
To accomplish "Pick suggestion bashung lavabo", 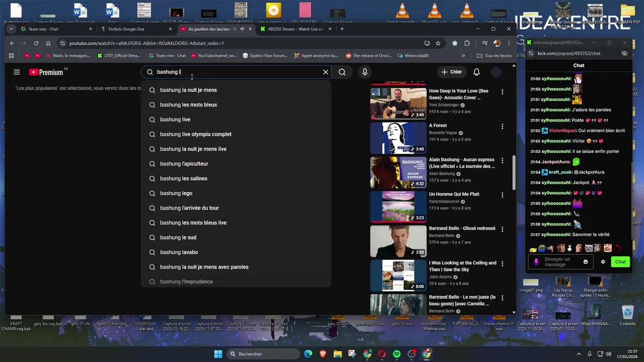I will 236,252.
